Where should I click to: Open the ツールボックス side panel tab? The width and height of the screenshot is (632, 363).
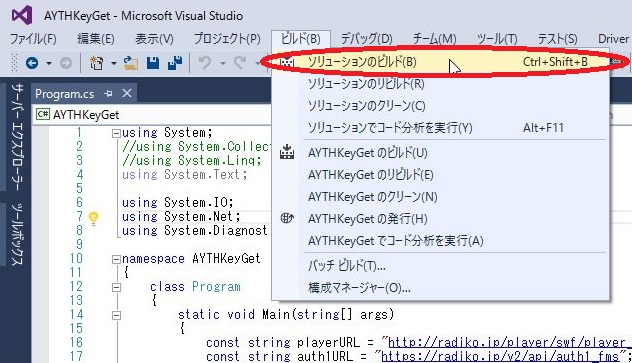click(16, 234)
